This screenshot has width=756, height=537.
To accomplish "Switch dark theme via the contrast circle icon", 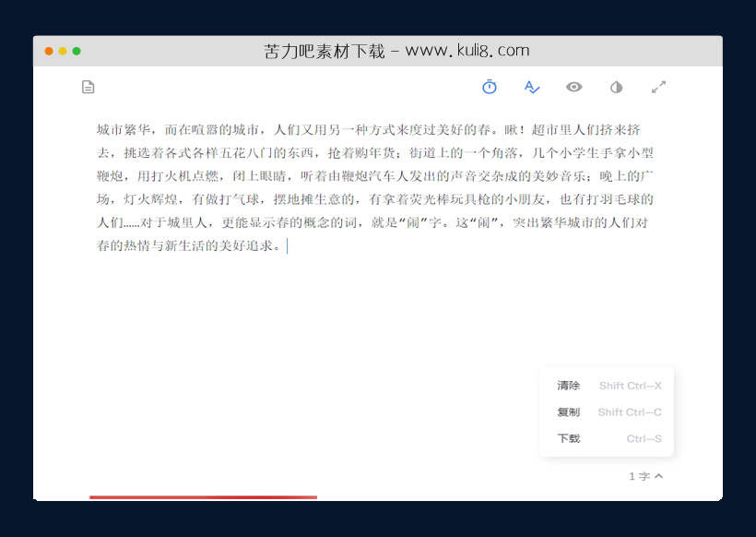I will point(616,86).
